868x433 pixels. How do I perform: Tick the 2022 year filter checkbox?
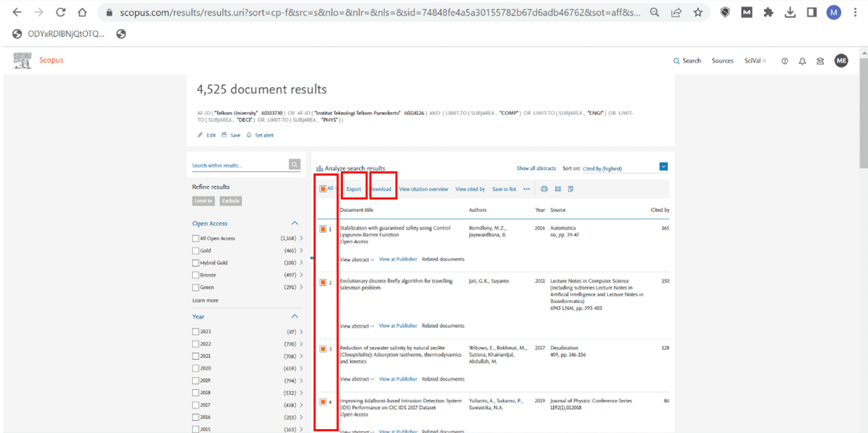tap(195, 344)
